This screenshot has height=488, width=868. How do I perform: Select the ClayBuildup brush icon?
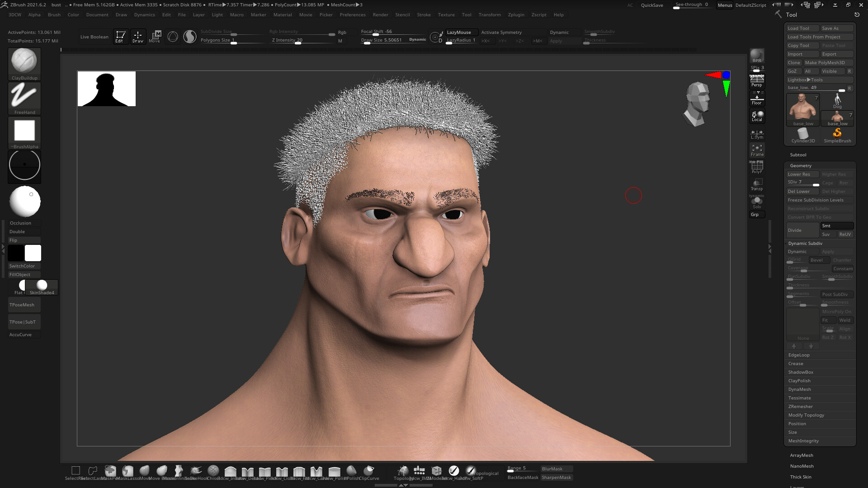click(x=24, y=61)
